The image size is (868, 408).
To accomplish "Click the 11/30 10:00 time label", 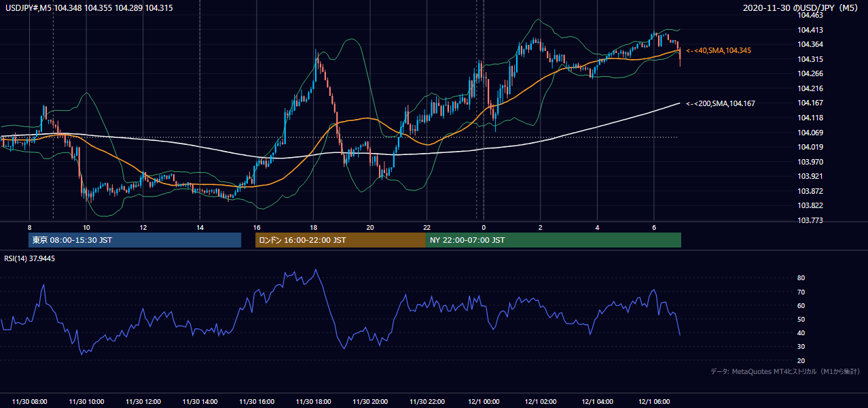I will pyautogui.click(x=86, y=402).
